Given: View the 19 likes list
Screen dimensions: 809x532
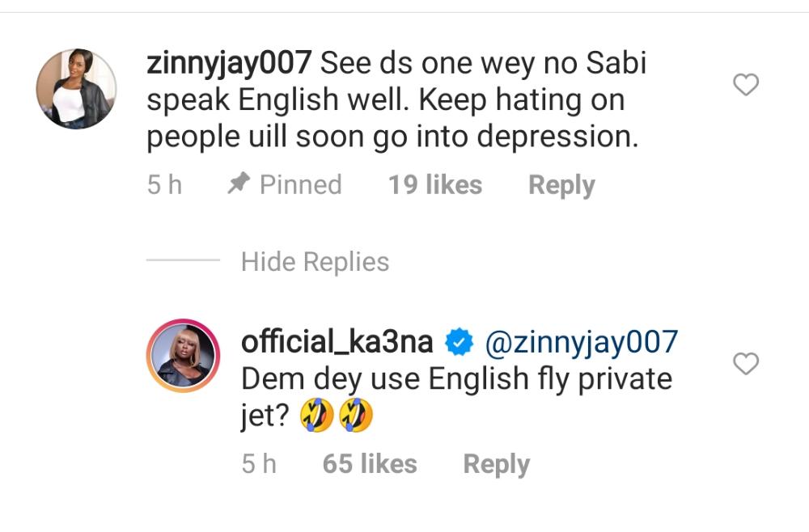Looking at the screenshot, I should pos(434,185).
